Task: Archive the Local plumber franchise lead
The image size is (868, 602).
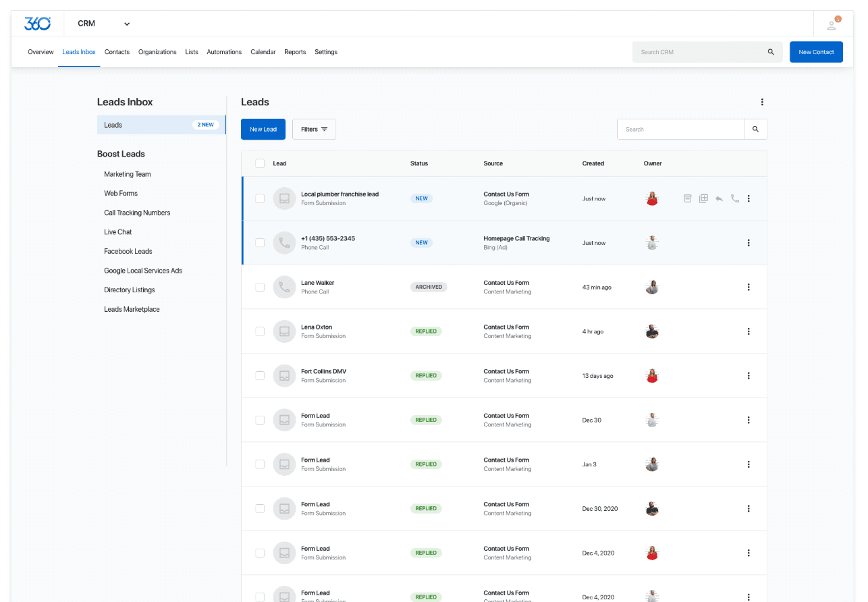Action: [687, 198]
